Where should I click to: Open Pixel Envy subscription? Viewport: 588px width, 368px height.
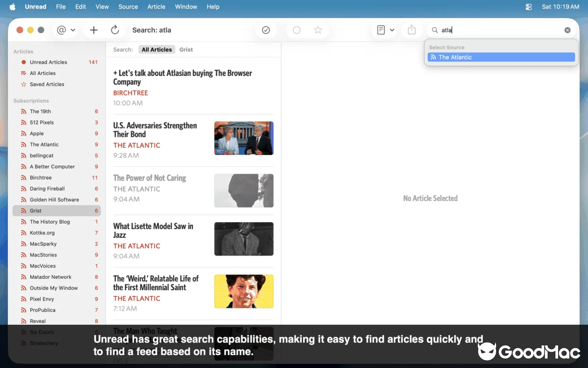tap(57, 299)
